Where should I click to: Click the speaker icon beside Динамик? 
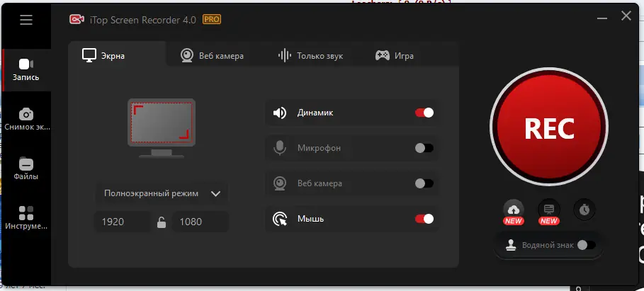point(280,113)
